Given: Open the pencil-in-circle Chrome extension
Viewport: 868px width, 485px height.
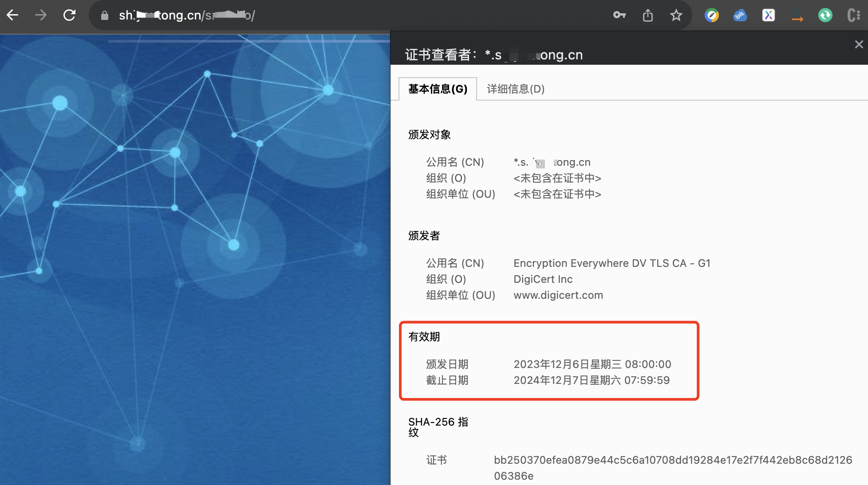Looking at the screenshot, I should click(x=711, y=16).
